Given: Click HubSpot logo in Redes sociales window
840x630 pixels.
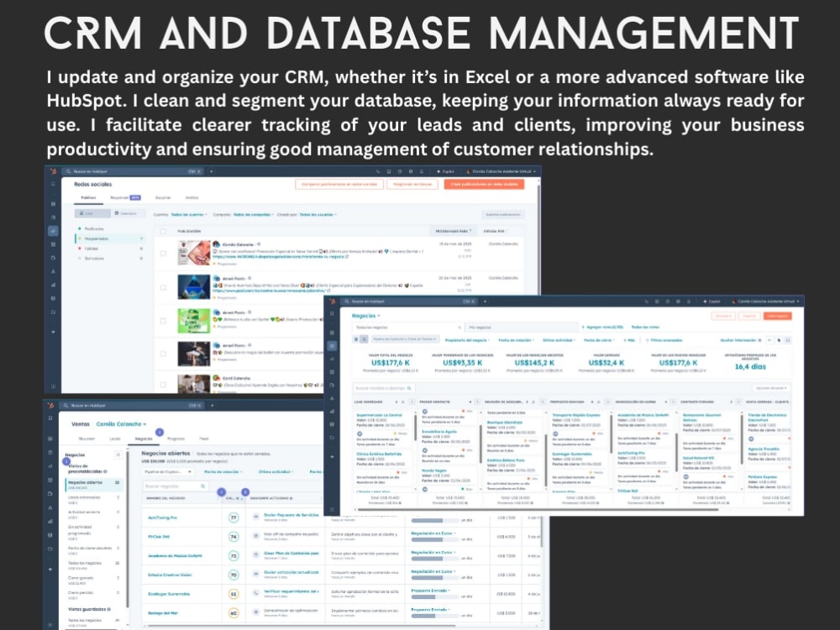Looking at the screenshot, I should pyautogui.click(x=52, y=171).
